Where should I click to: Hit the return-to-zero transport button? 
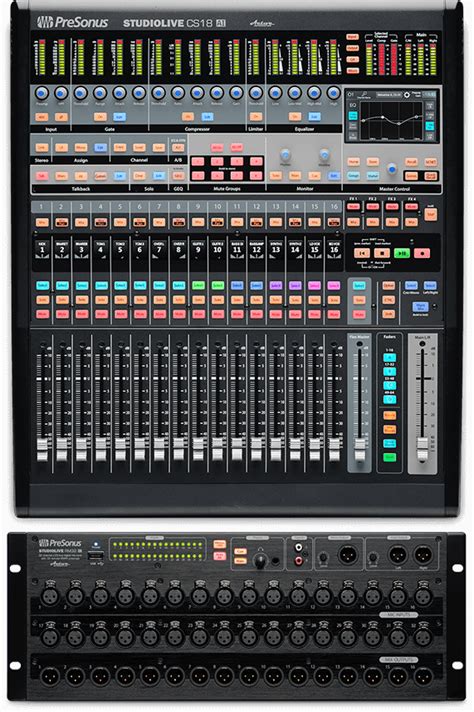tap(362, 253)
